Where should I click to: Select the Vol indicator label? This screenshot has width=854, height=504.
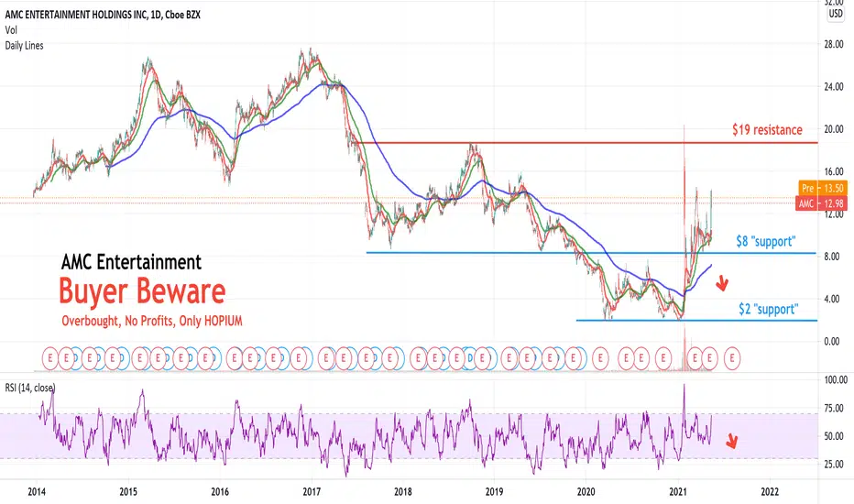point(11,30)
